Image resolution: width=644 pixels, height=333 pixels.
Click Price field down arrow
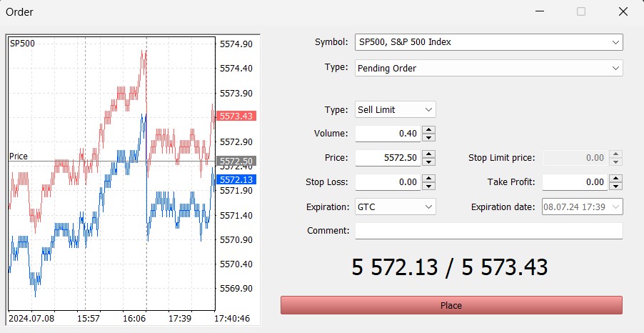(428, 161)
